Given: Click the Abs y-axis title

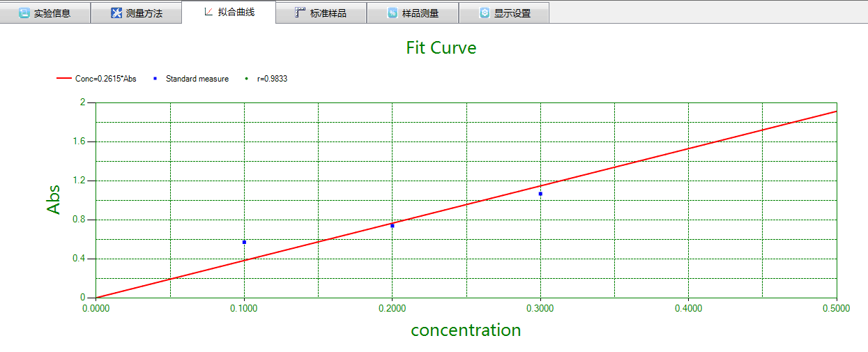Looking at the screenshot, I should tap(54, 199).
